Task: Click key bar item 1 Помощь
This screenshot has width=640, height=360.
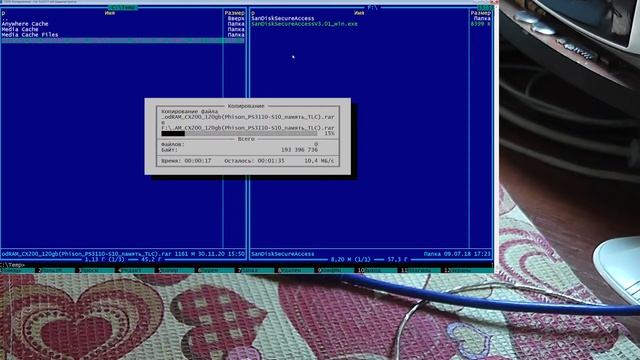Action: point(18,270)
